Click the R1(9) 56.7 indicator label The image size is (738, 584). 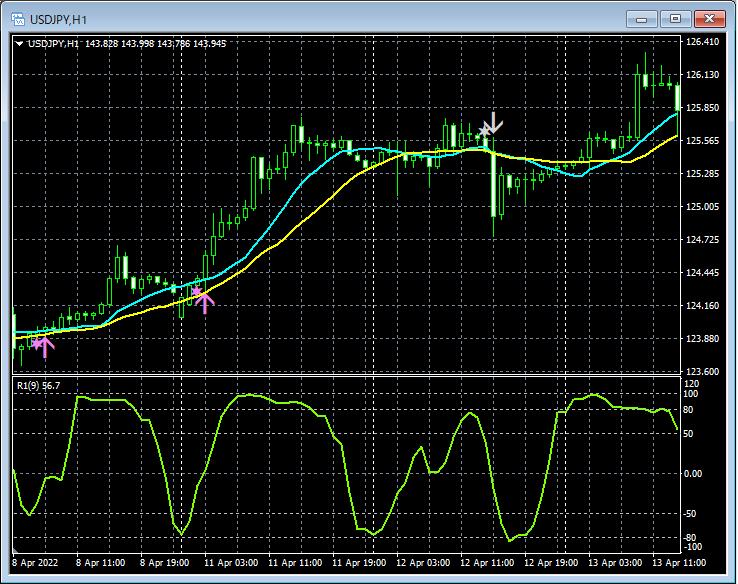[x=39, y=385]
